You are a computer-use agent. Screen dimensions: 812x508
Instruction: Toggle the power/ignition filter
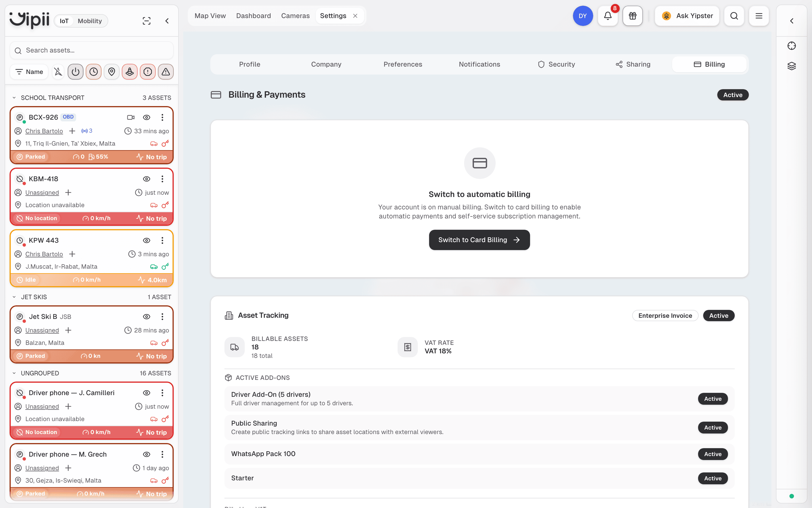click(76, 72)
